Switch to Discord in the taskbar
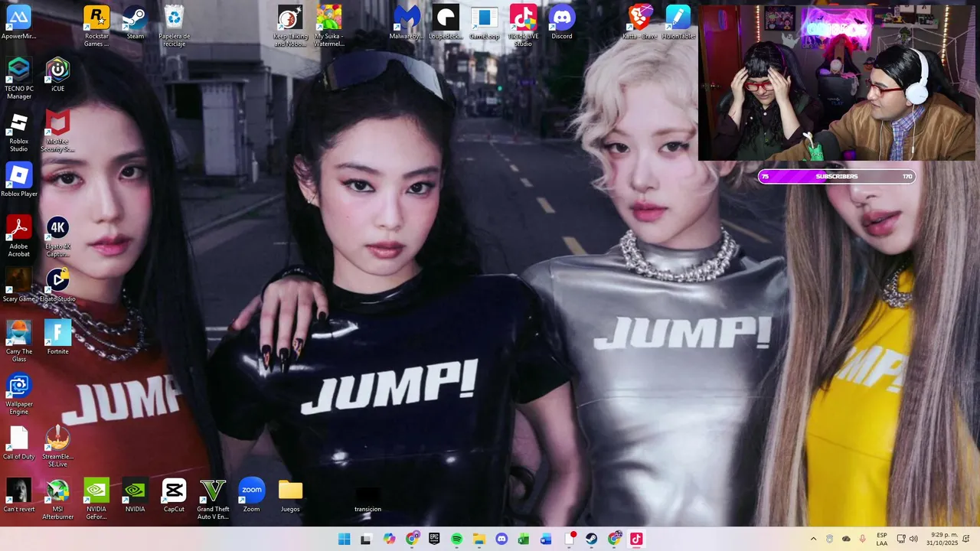This screenshot has width=980, height=551. (501, 539)
